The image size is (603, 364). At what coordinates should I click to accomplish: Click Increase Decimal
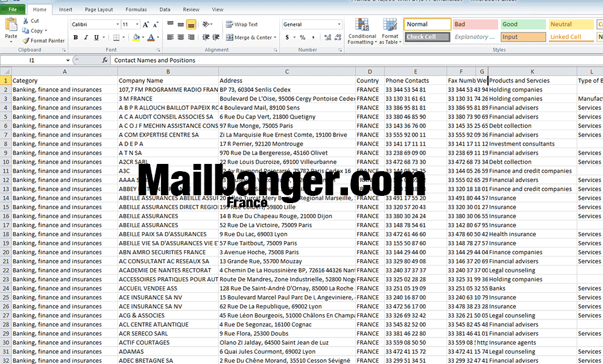click(x=327, y=37)
